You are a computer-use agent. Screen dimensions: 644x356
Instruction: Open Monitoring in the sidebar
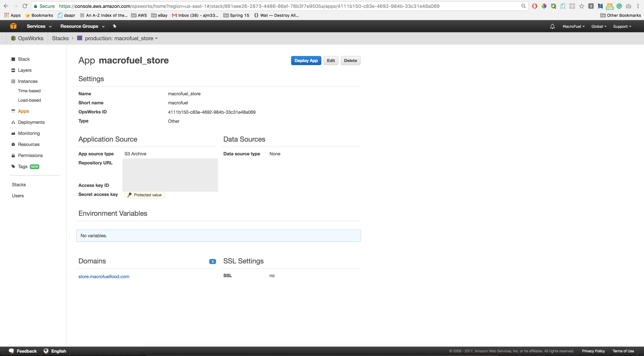29,133
